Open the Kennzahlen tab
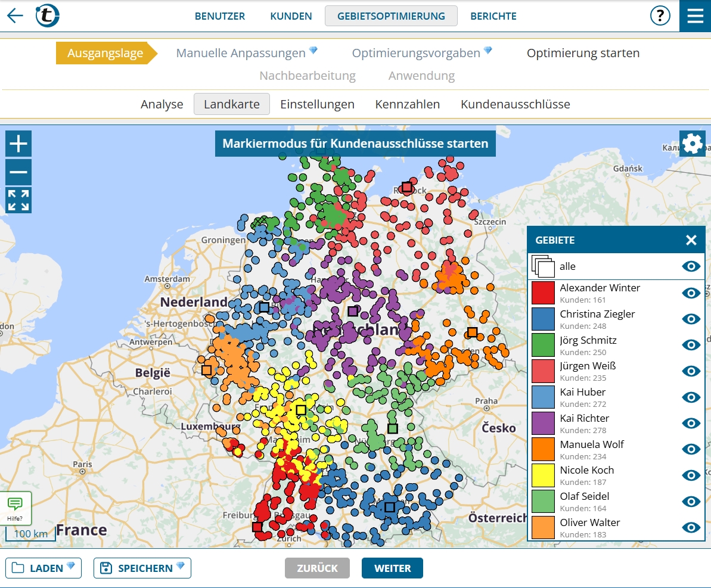Viewport: 711px width, 588px height. tap(408, 104)
